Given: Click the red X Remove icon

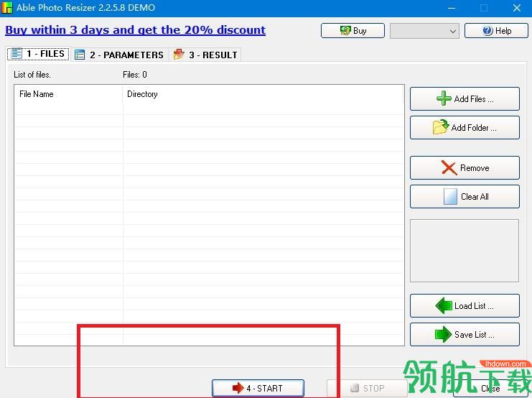Looking at the screenshot, I should pyautogui.click(x=449, y=168).
